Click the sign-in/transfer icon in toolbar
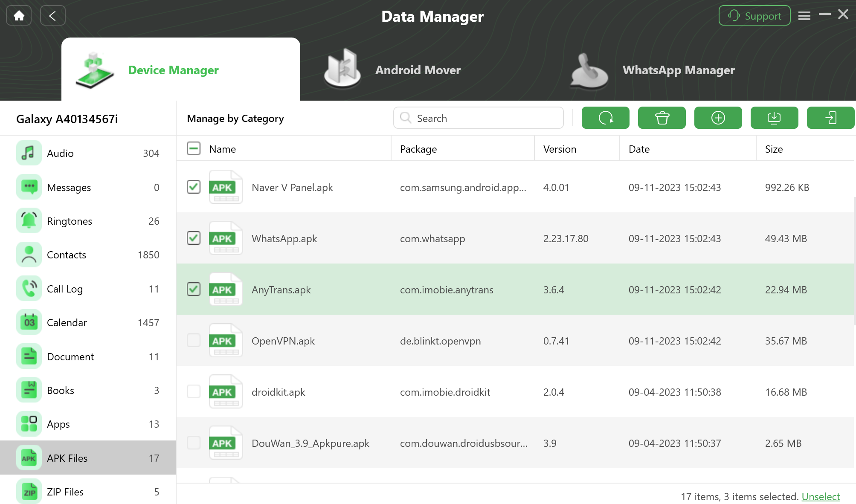Screen dimensions: 856x504 pyautogui.click(x=831, y=118)
